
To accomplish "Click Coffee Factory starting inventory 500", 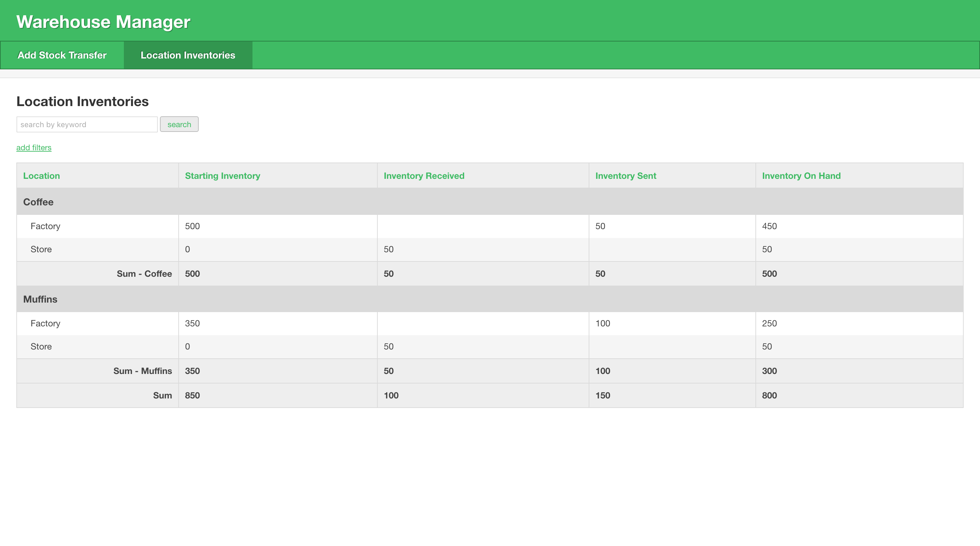I will click(192, 226).
